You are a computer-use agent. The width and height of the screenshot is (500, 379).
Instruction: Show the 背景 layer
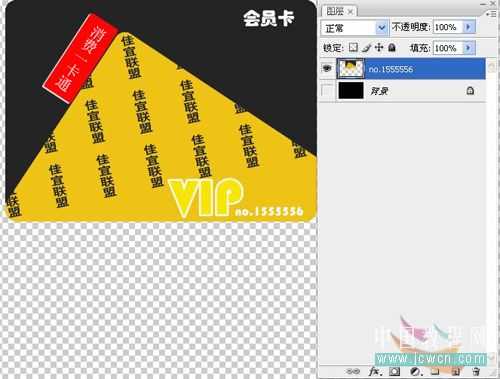coord(327,91)
